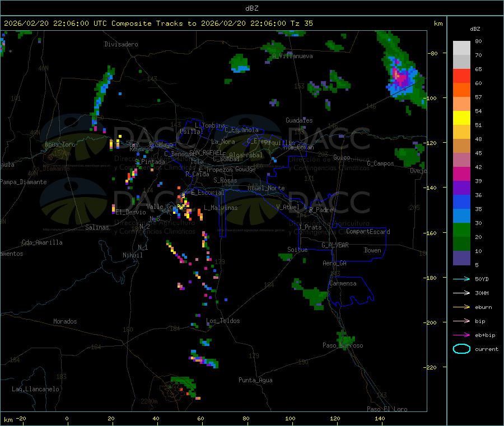Click the Guadales map label
The width and height of the screenshot is (504, 426).
[299, 120]
